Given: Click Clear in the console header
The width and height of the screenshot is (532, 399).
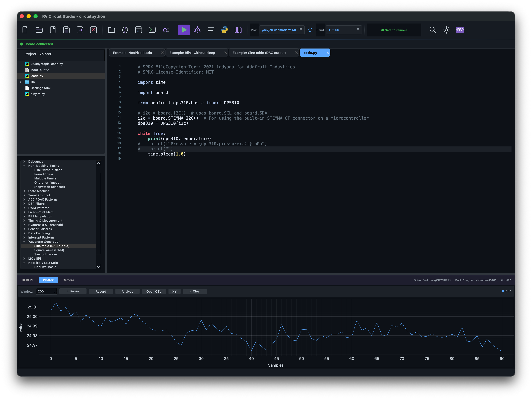Looking at the screenshot, I should [x=506, y=280].
